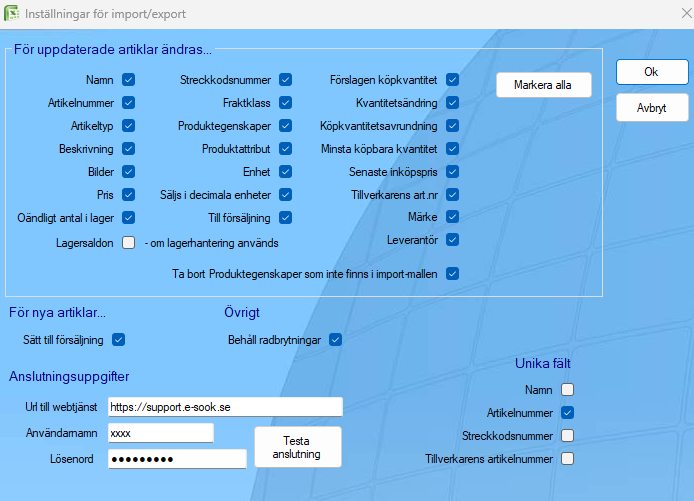Click the Lösenord password field
This screenshot has height=501, width=694.
pos(177,459)
